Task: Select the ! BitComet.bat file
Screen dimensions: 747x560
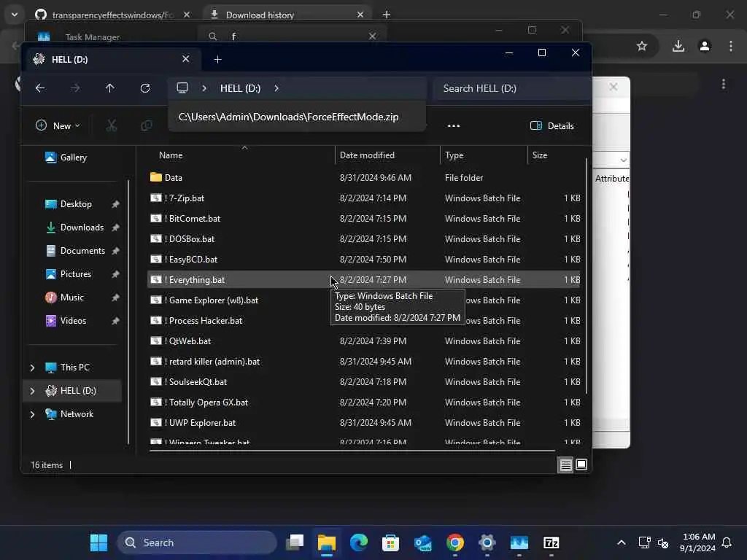Action: pos(363,219)
